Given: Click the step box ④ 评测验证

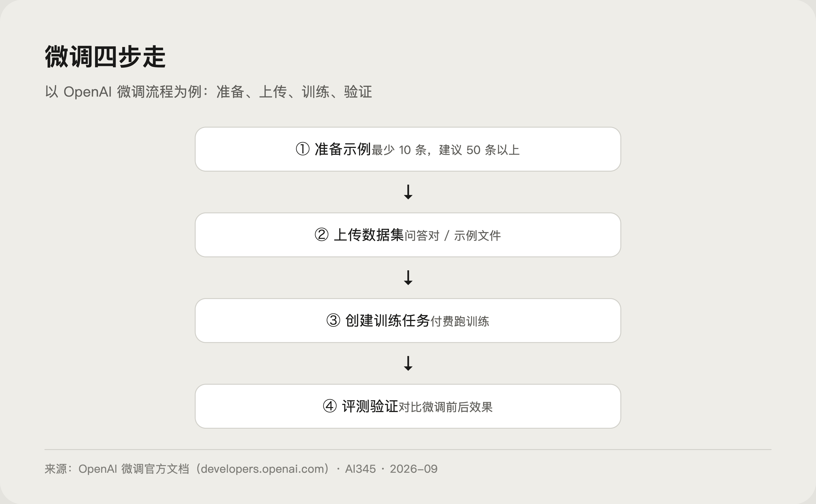Looking at the screenshot, I should [408, 406].
